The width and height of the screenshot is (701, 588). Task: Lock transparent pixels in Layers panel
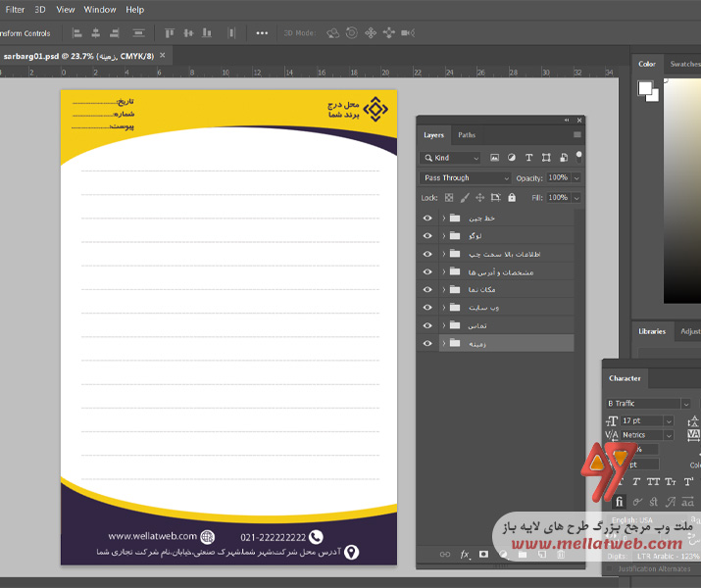(x=449, y=198)
